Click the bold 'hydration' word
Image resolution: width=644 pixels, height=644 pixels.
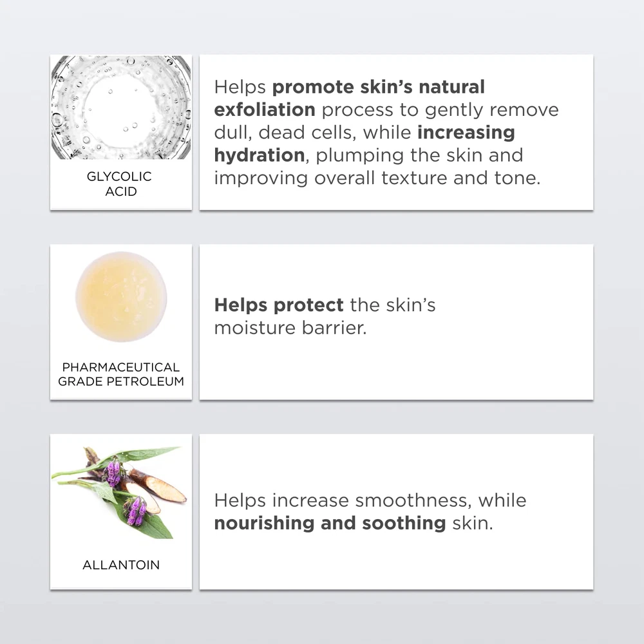coord(259,155)
